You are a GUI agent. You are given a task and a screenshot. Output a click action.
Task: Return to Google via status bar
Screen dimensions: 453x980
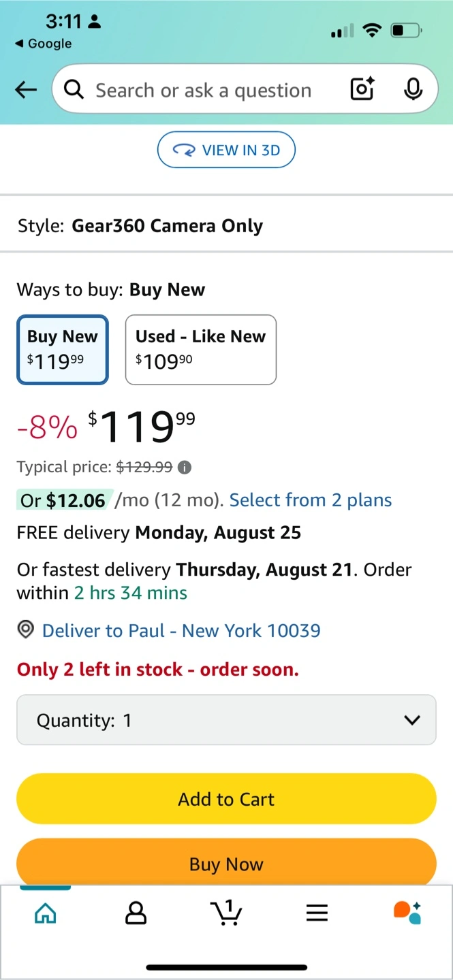(x=44, y=44)
